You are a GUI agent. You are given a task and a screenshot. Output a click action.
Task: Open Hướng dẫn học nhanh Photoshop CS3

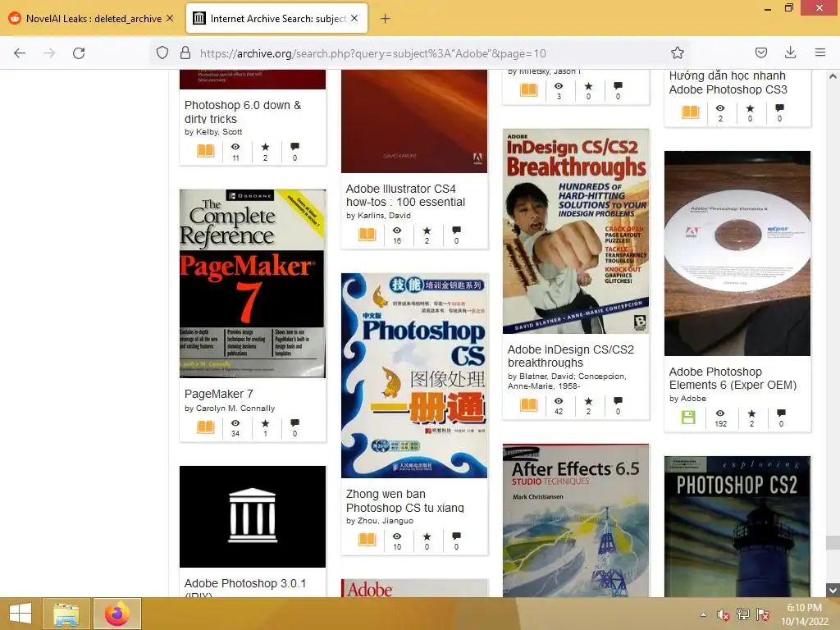[x=728, y=83]
